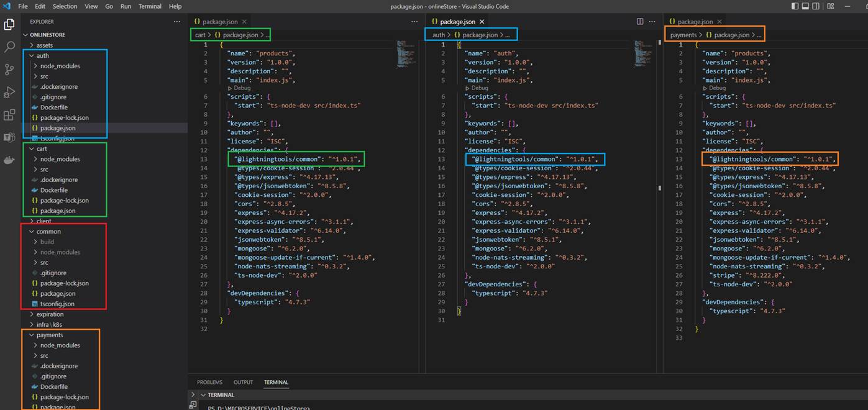Click the payments breadcrumb segment

pyautogui.click(x=683, y=35)
